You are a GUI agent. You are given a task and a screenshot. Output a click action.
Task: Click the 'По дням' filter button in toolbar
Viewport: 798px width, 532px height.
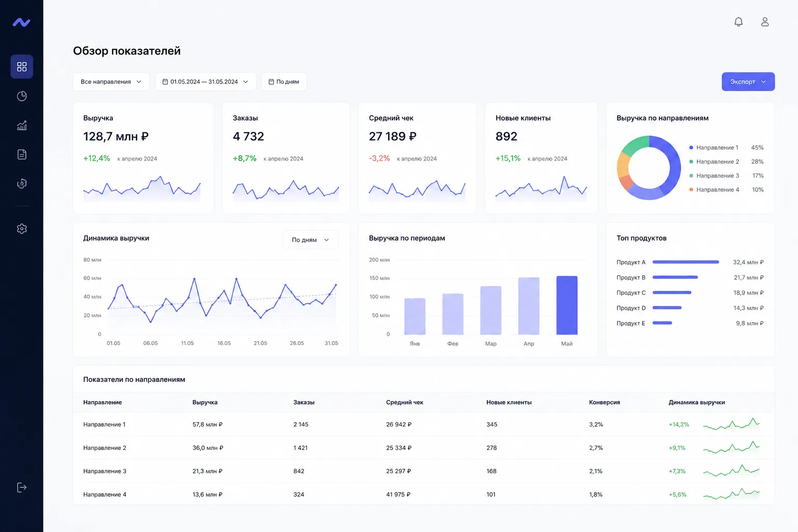point(284,82)
